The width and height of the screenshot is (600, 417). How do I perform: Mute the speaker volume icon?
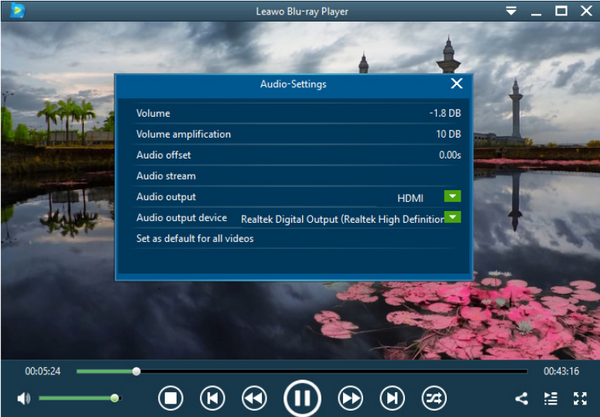(x=23, y=398)
